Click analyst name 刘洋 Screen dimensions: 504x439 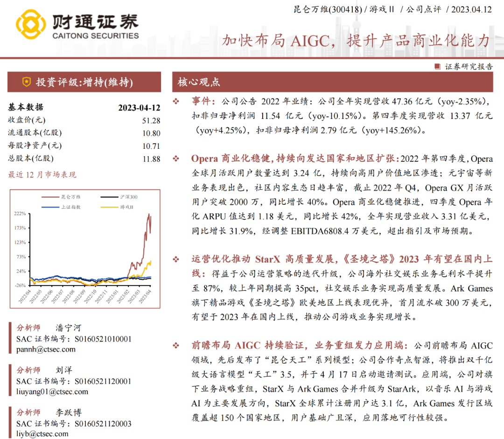pyautogui.click(x=64, y=370)
